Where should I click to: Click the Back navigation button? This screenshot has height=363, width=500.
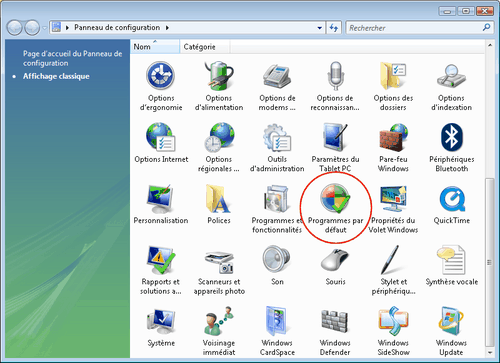point(15,28)
